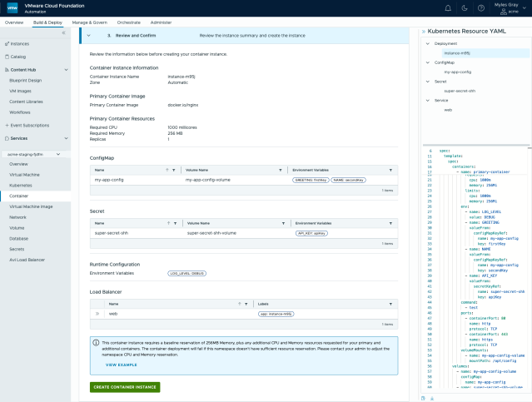Filter Load Balancer Labels column
The width and height of the screenshot is (532, 402).
coord(390,304)
